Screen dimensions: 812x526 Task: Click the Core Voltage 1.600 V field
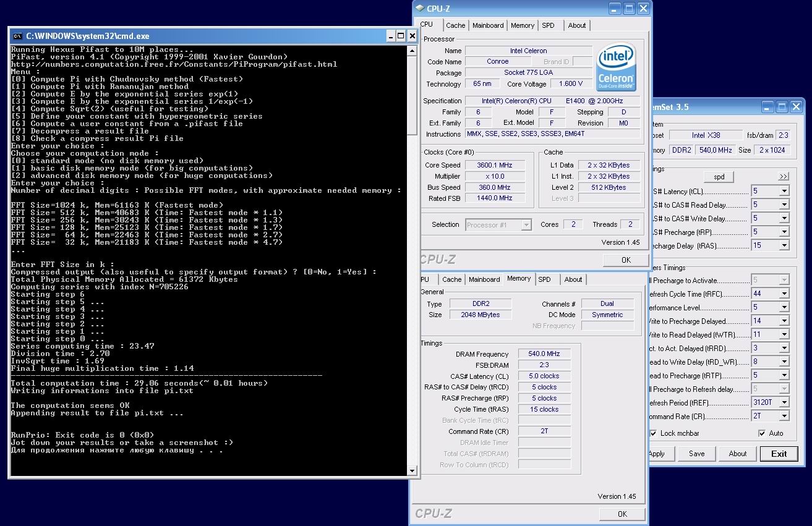571,83
